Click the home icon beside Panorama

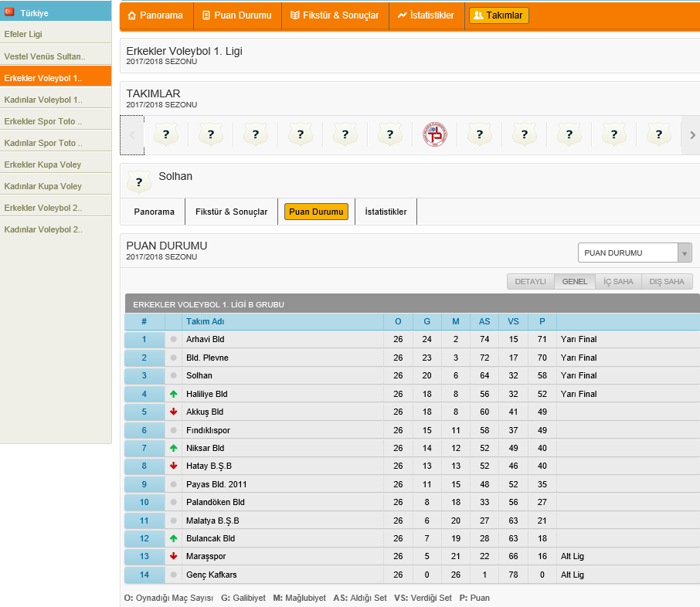(x=132, y=15)
